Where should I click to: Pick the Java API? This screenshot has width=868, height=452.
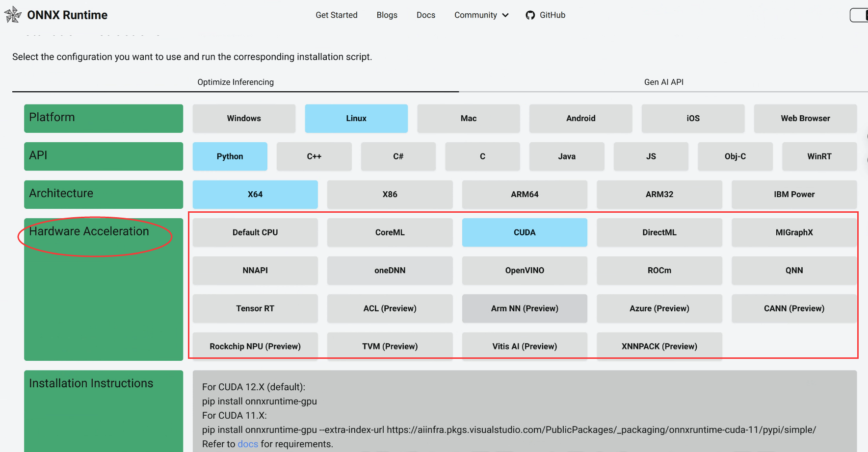(x=567, y=156)
